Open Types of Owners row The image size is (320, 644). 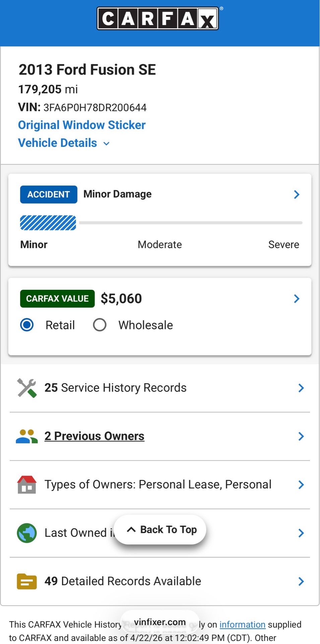[x=160, y=485]
